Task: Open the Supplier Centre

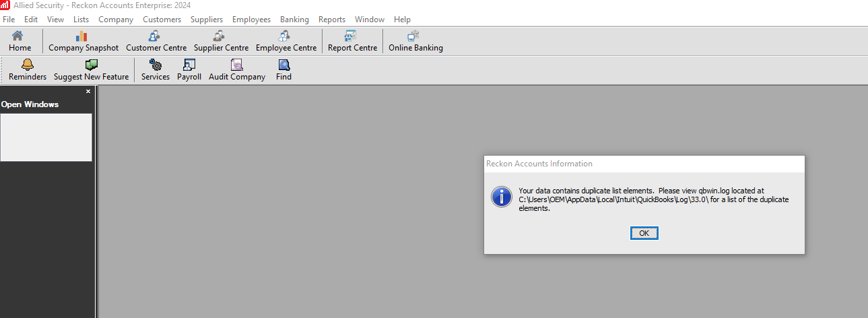Action: pos(221,41)
